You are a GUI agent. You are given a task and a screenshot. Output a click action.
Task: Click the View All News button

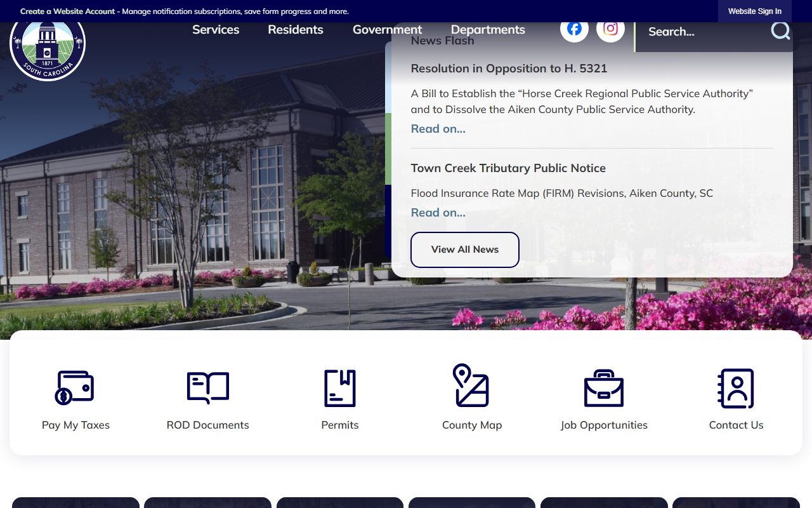[x=465, y=250]
